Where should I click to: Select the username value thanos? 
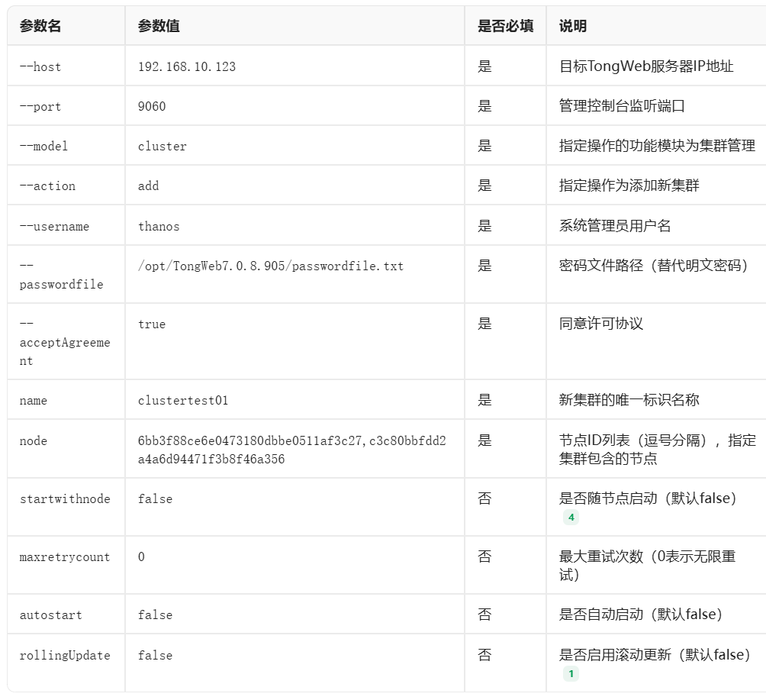coord(159,226)
